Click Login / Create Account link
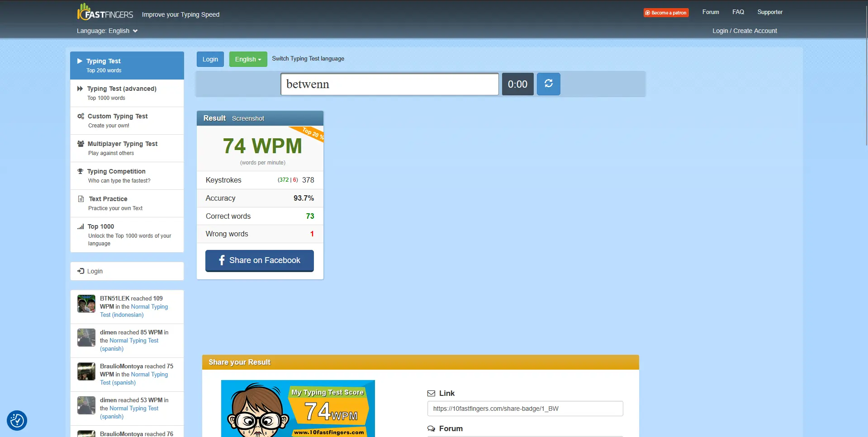This screenshot has height=437, width=868. point(745,31)
